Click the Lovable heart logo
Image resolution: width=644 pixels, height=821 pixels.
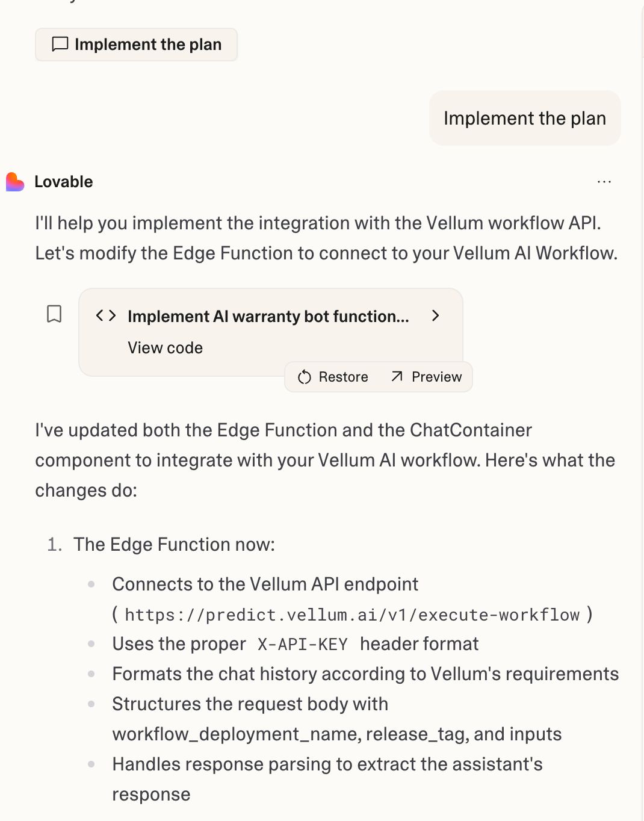[15, 182]
